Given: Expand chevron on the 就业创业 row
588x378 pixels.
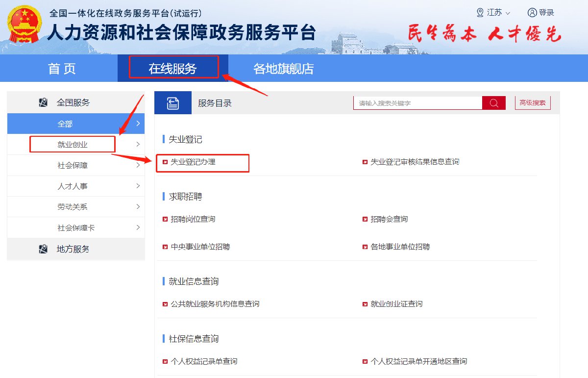Looking at the screenshot, I should click(138, 144).
